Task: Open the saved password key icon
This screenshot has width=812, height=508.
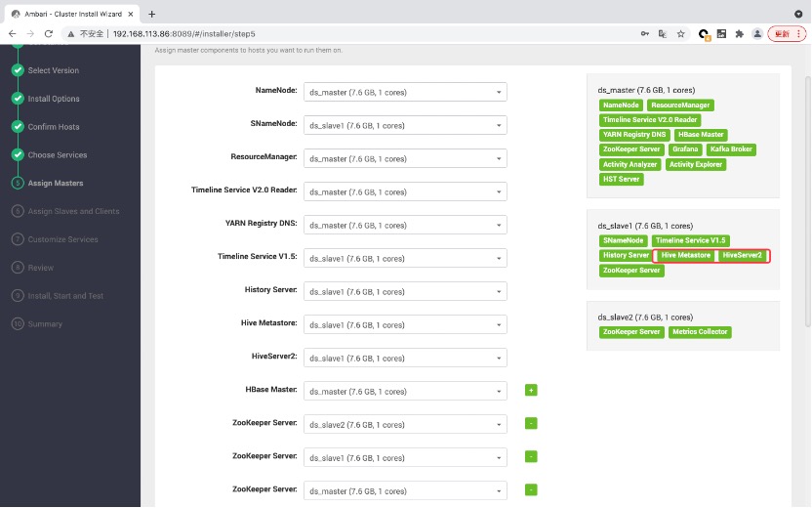Action: click(x=645, y=33)
